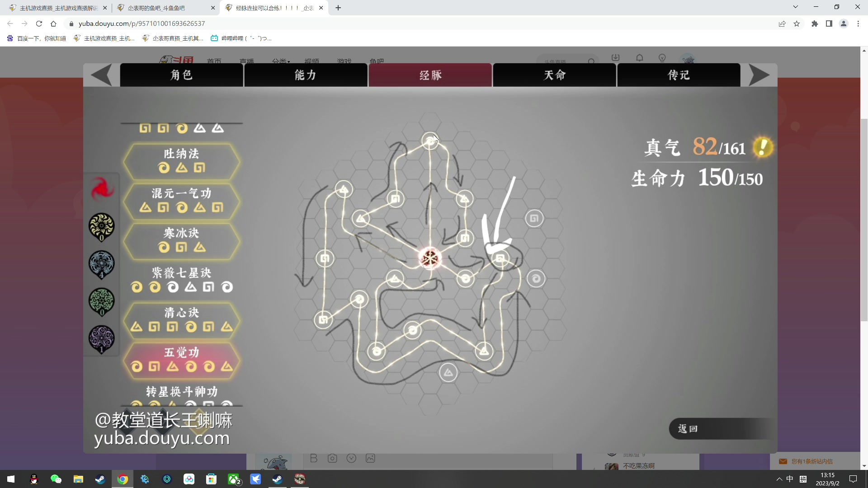Click the 返回 button
The width and height of the screenshot is (868, 488).
(x=688, y=428)
